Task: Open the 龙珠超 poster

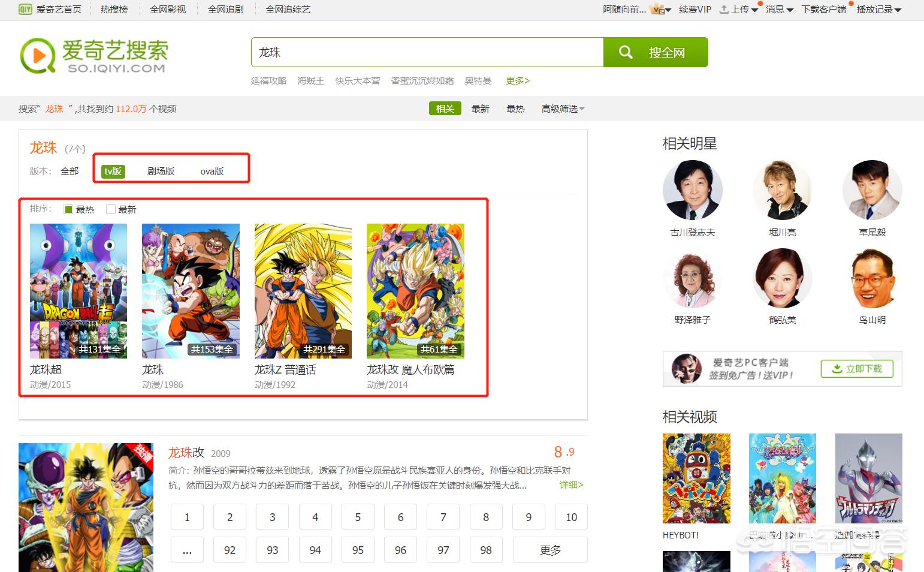Action: click(x=78, y=291)
